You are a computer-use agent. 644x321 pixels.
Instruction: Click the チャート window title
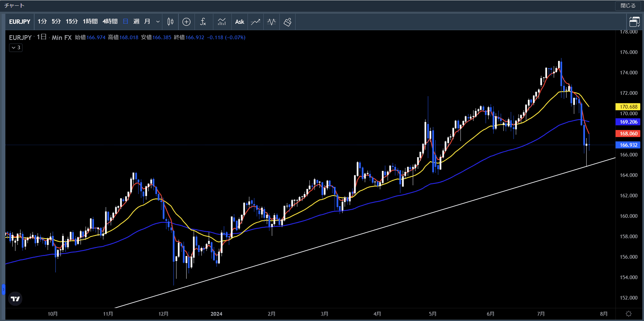coord(14,6)
